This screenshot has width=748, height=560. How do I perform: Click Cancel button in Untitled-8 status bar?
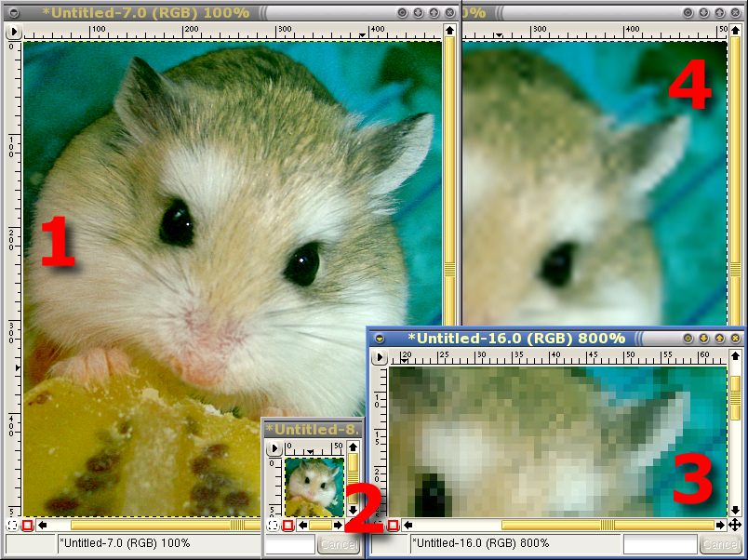[x=339, y=544]
